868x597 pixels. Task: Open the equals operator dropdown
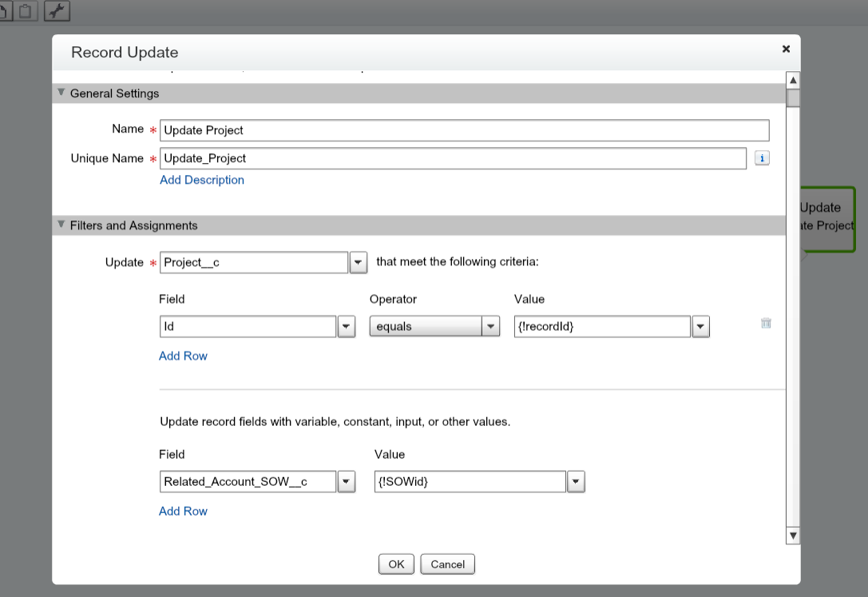tap(490, 326)
